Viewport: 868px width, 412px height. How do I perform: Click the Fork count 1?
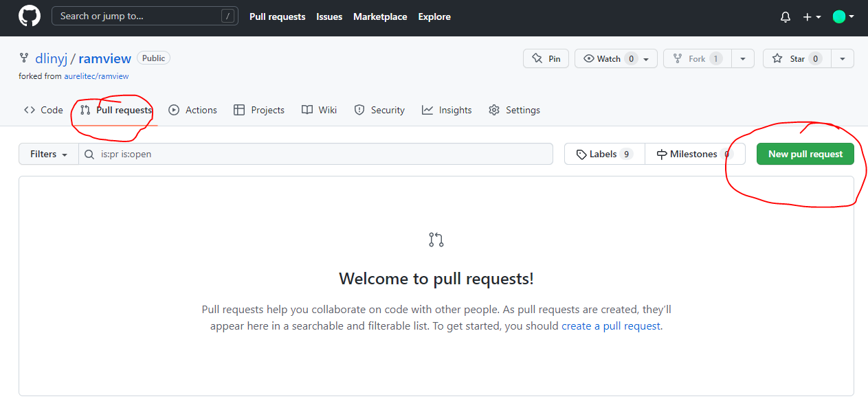point(716,59)
